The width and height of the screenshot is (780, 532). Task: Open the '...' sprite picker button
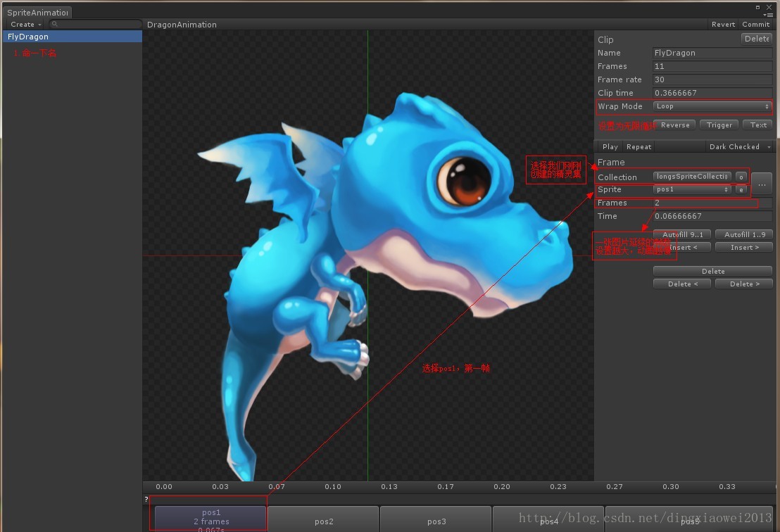[761, 184]
